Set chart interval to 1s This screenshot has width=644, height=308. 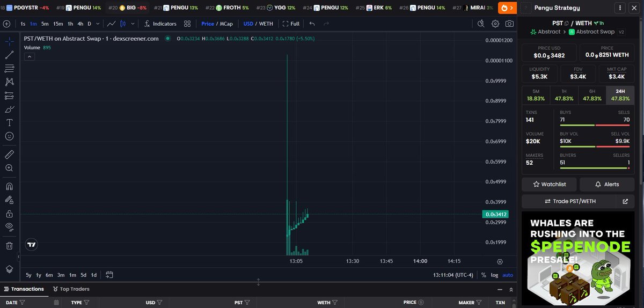click(x=23, y=24)
